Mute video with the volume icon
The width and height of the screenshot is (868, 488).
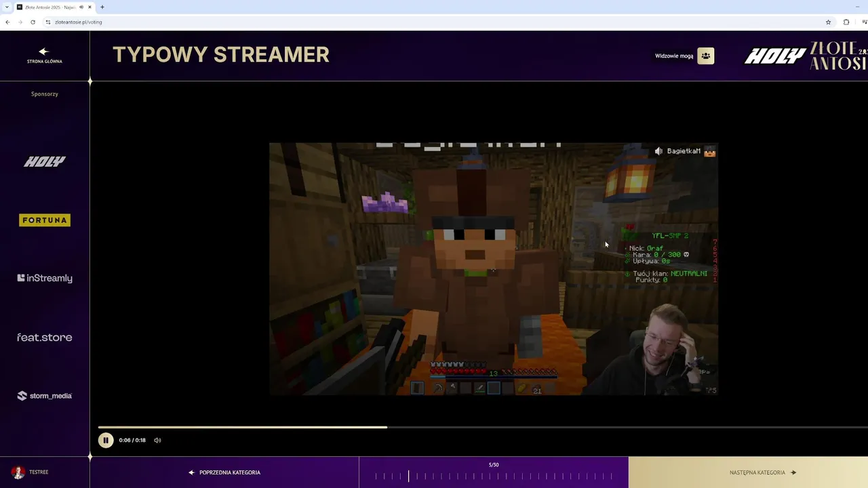pyautogui.click(x=157, y=440)
